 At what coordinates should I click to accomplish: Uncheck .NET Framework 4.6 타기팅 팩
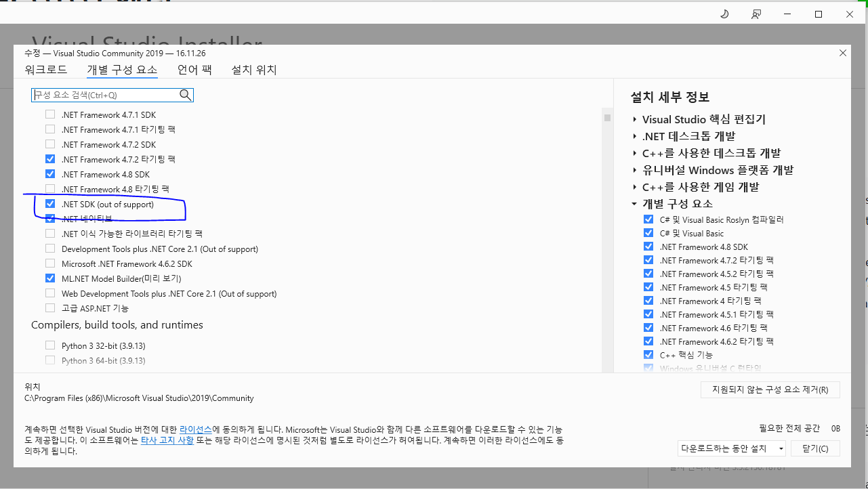(648, 328)
